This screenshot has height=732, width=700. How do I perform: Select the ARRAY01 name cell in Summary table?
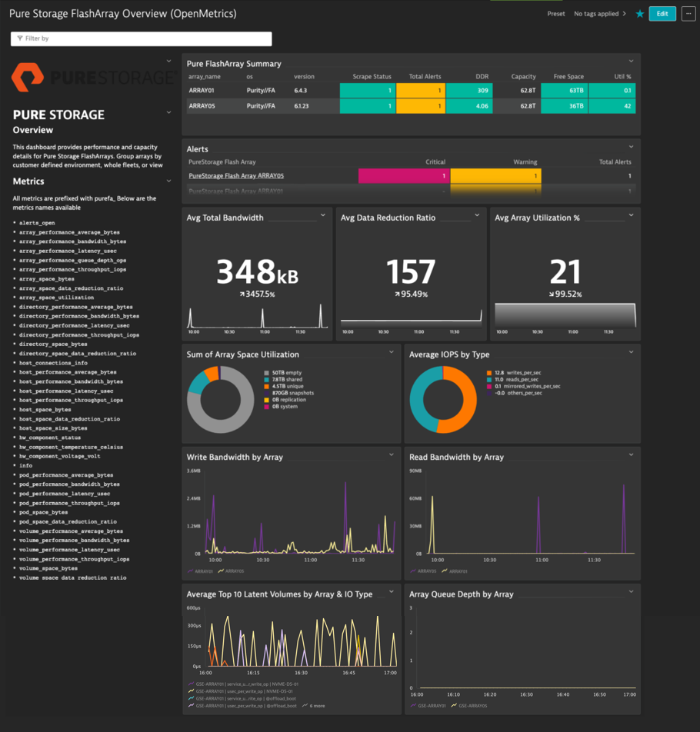(202, 91)
